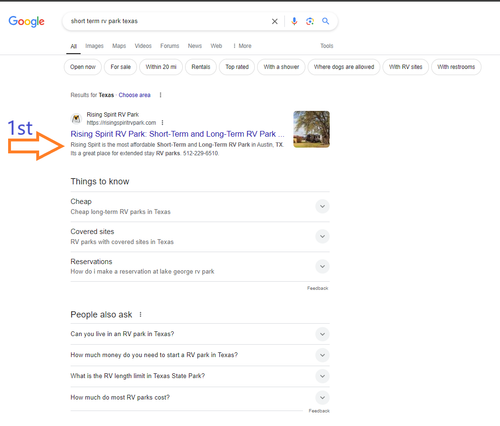Open the Tools options
This screenshot has width=500, height=426.
[327, 46]
